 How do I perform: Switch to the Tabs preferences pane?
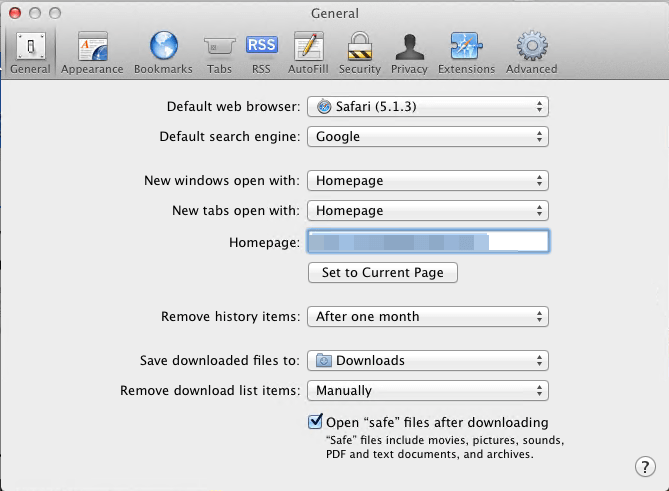(x=219, y=53)
